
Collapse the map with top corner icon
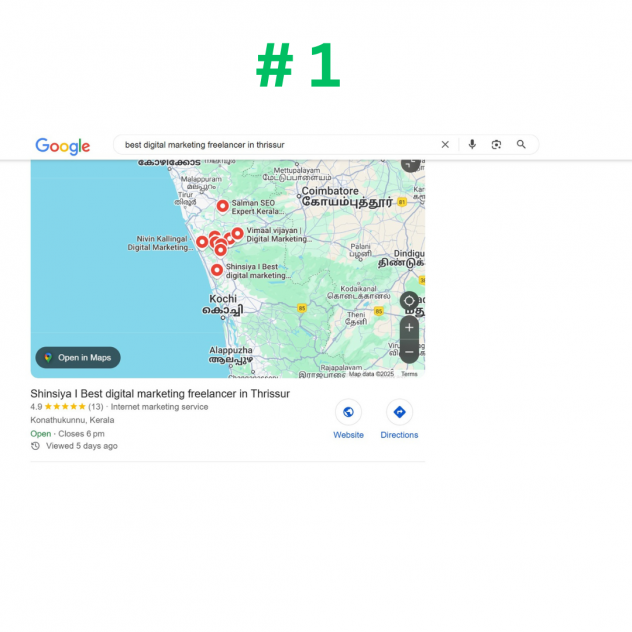click(410, 165)
